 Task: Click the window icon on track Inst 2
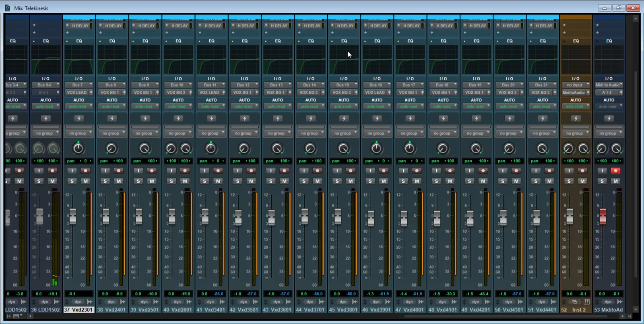[575, 302]
